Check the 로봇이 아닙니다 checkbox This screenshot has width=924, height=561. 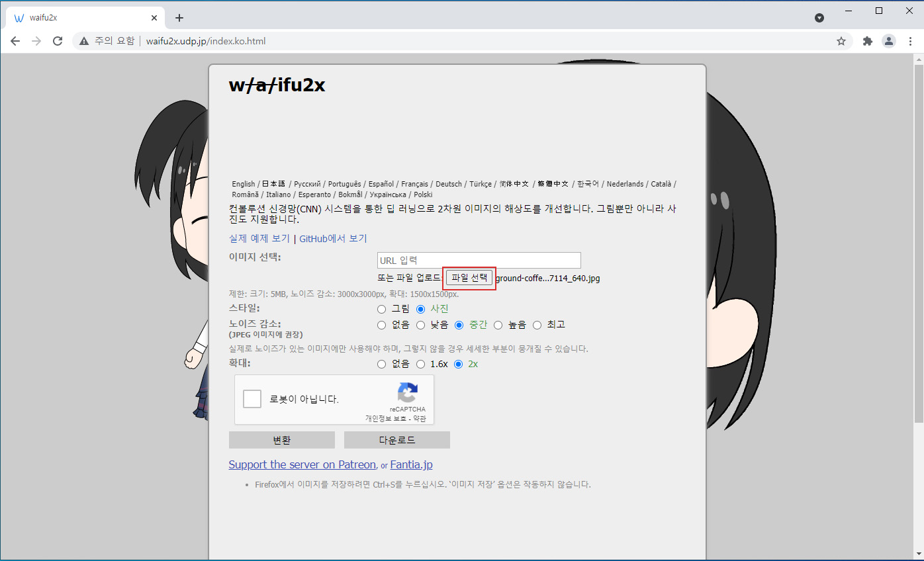252,399
